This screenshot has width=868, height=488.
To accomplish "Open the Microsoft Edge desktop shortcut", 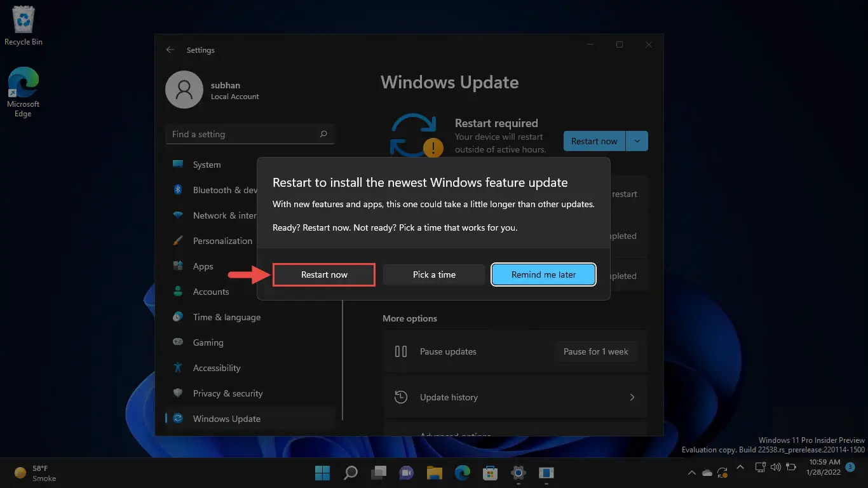I will point(24,93).
